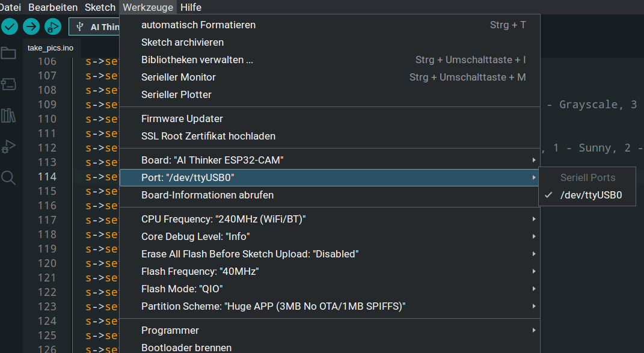Open Search via the magnifier sidebar icon

[x=8, y=178]
